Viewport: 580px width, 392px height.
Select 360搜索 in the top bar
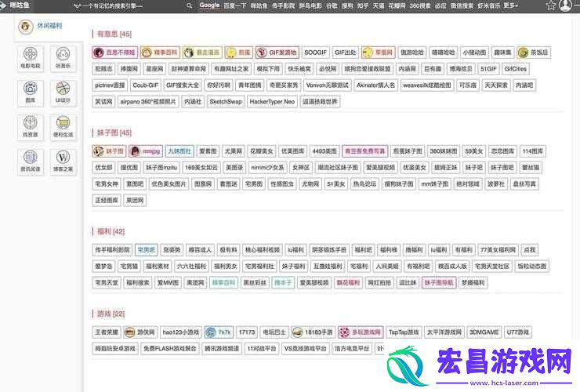coord(420,5)
